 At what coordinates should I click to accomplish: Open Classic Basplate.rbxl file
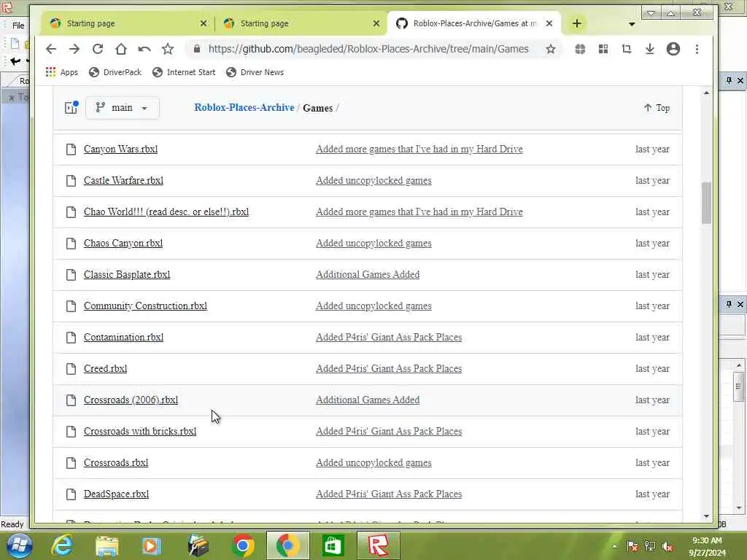point(127,275)
